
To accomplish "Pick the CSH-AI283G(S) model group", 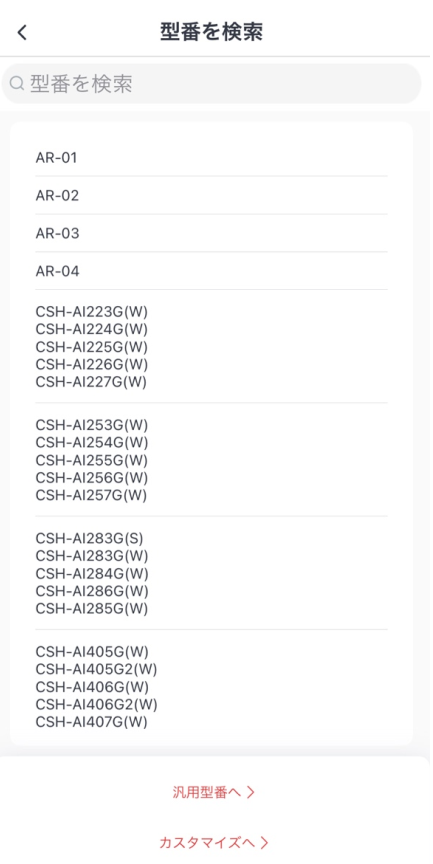I will (x=212, y=574).
